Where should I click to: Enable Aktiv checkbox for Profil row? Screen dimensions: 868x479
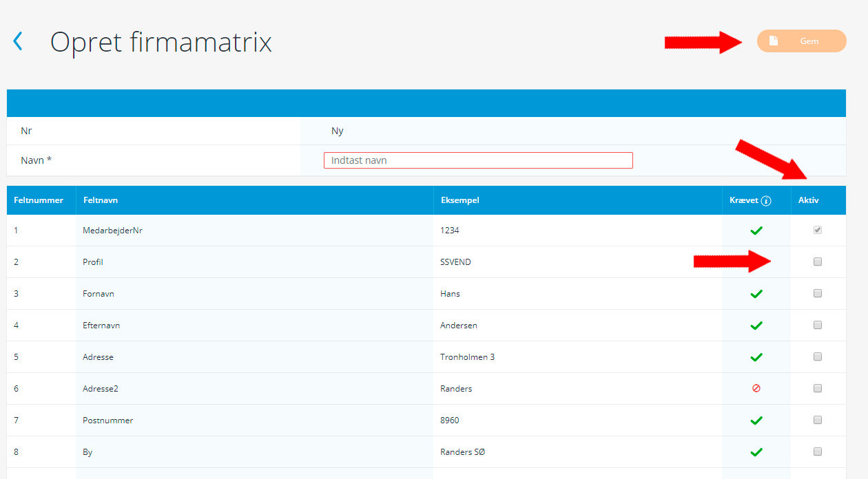coord(818,262)
